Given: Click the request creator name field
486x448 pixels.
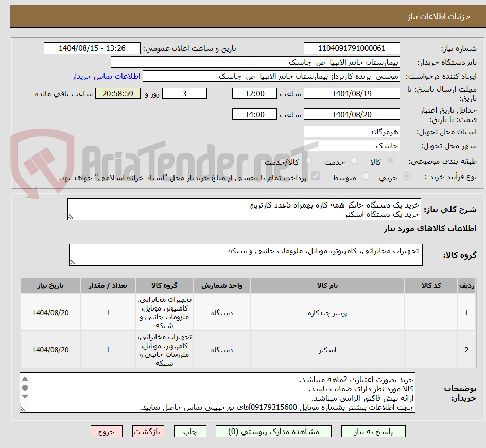Looking at the screenshot, I should point(271,76).
